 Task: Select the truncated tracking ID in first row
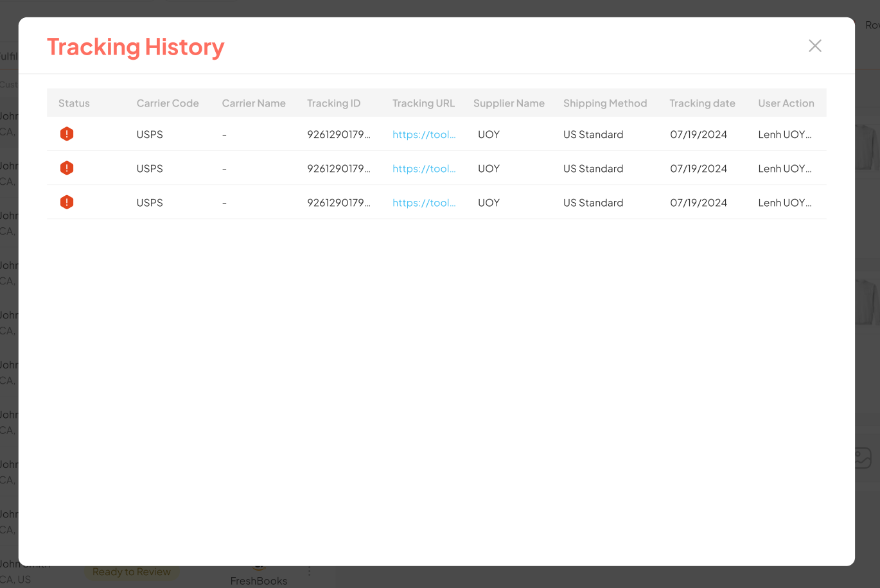coord(339,135)
